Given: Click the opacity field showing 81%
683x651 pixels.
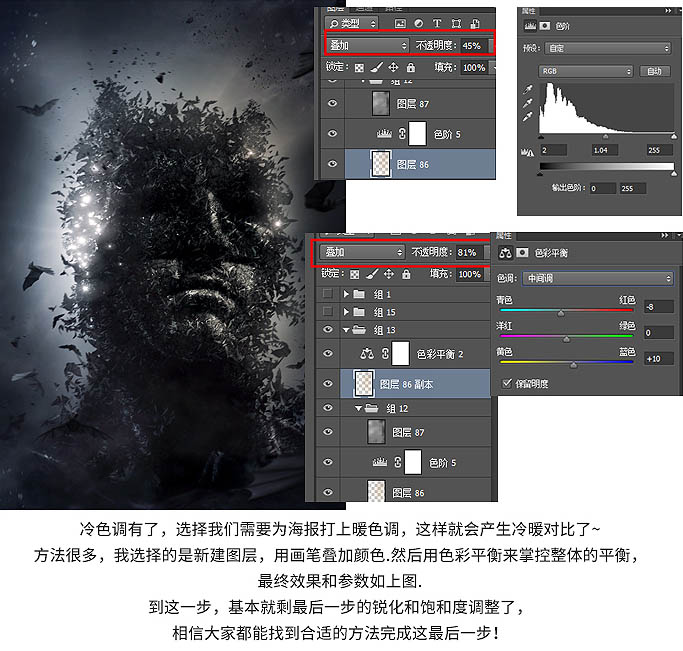Looking at the screenshot, I should point(469,253).
